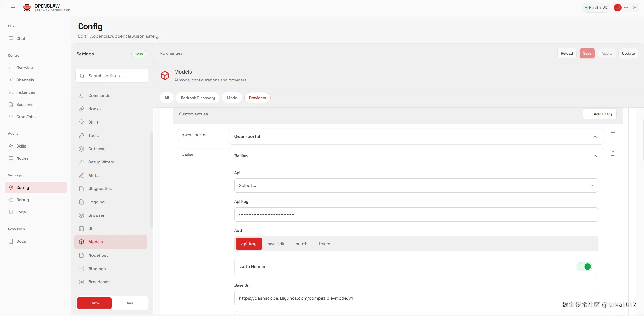Click the settings list scrollbar
The height and width of the screenshot is (316, 644).
point(151,179)
